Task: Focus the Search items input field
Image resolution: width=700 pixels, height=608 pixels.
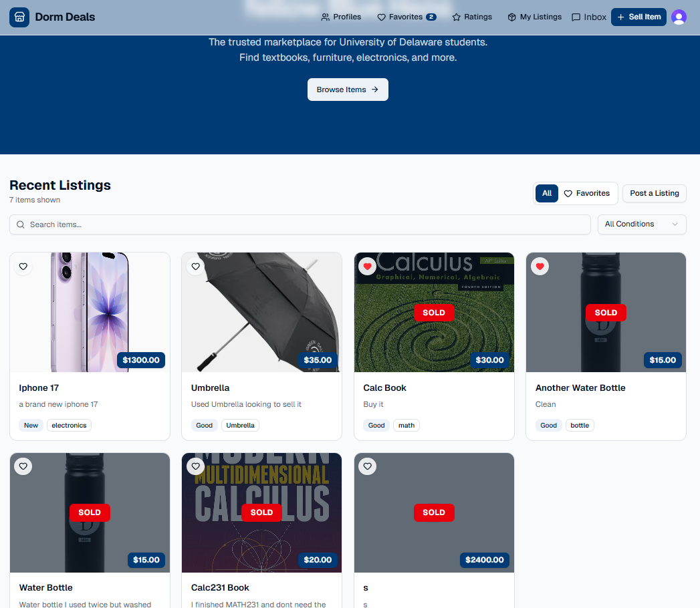Action: click(300, 224)
